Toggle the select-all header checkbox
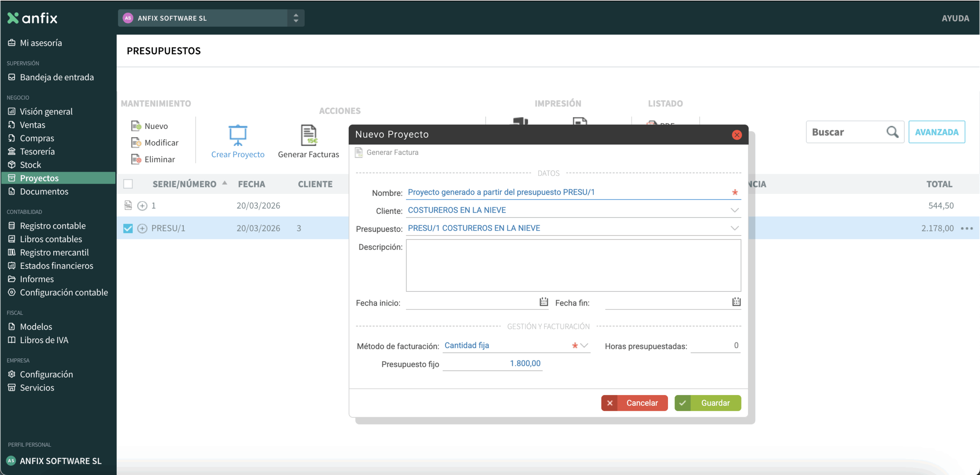Screen dimensions: 980x475 pos(128,184)
